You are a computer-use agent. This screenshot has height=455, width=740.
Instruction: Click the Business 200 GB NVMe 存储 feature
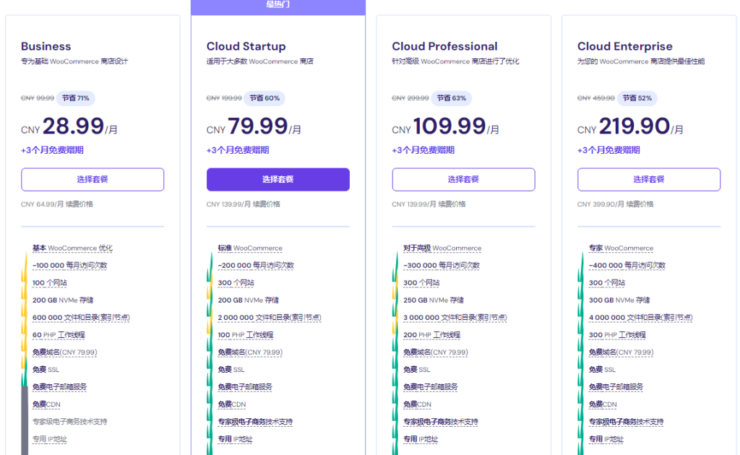pyautogui.click(x=63, y=300)
